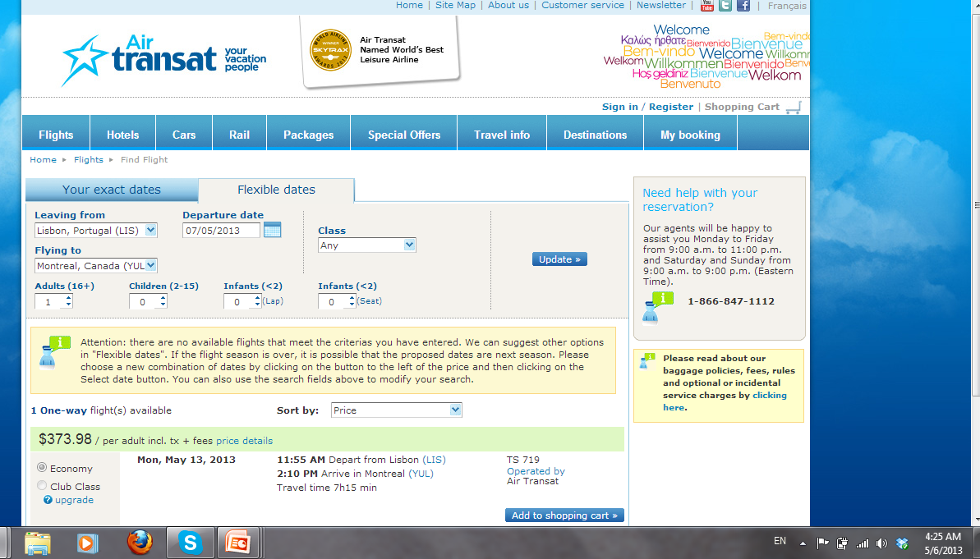Image resolution: width=980 pixels, height=559 pixels.
Task: Increase the Adults passenger count
Action: [x=67, y=298]
